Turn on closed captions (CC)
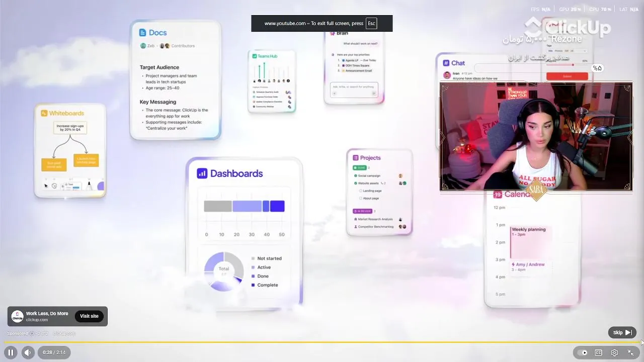The width and height of the screenshot is (644, 362). point(598,352)
